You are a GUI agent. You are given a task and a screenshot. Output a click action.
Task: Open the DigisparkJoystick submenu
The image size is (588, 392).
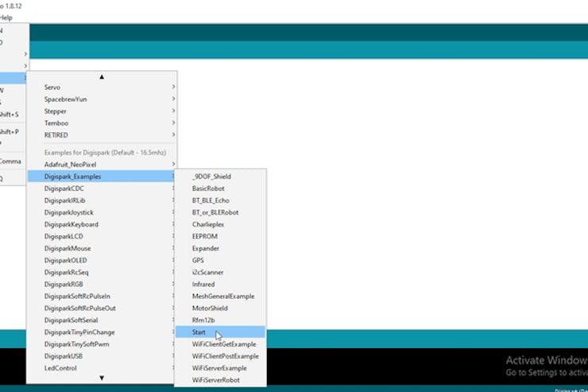102,212
